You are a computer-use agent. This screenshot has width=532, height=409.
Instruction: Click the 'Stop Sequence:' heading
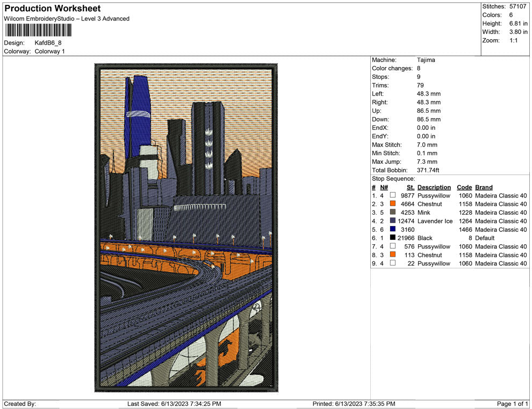pyautogui.click(x=393, y=179)
